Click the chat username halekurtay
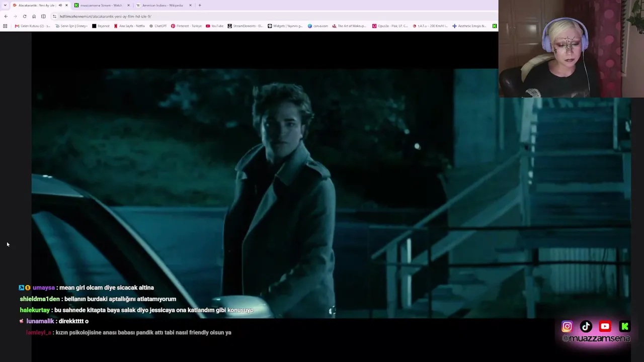Screen dimensions: 644x362 (35, 310)
